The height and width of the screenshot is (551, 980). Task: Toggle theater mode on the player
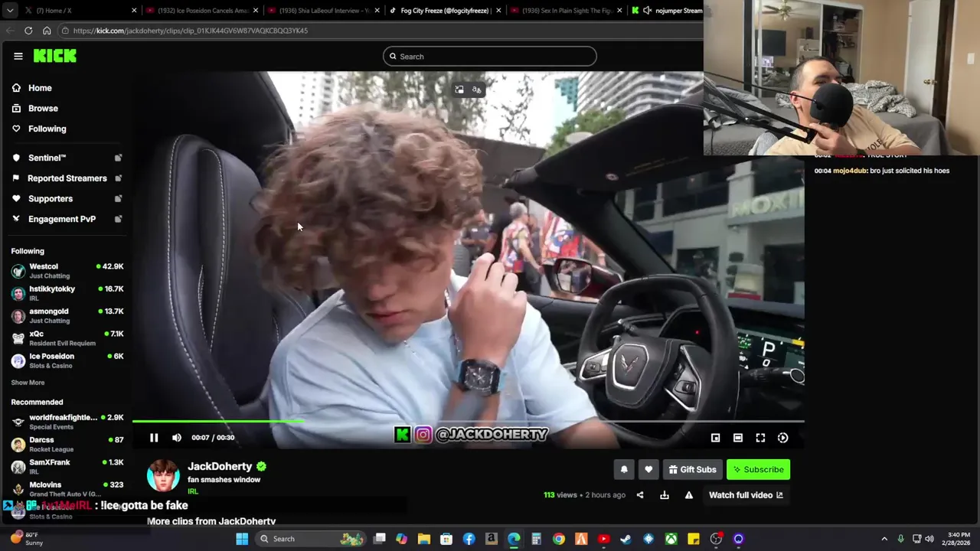pos(738,438)
